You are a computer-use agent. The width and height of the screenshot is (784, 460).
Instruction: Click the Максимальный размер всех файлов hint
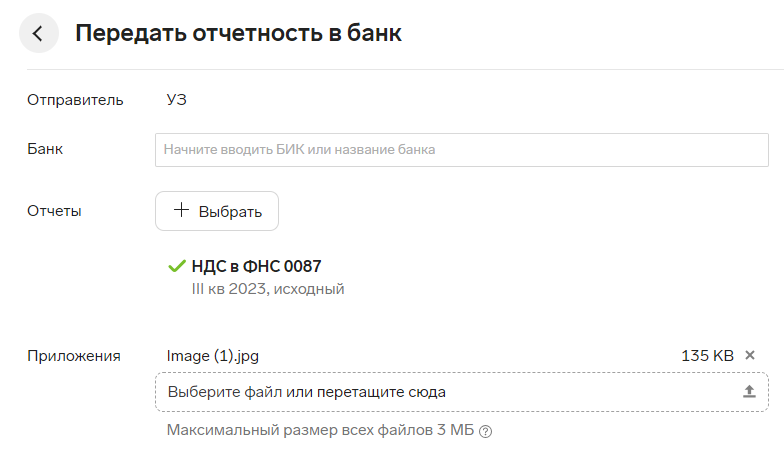tap(320, 430)
